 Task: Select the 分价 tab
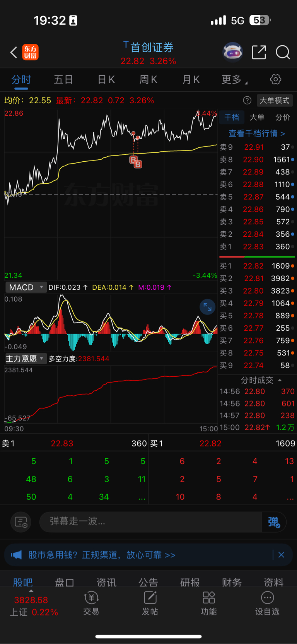pos(283,117)
